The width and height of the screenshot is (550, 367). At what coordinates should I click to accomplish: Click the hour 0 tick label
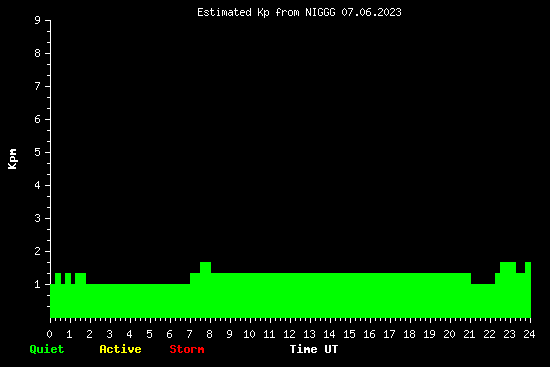tap(49, 334)
